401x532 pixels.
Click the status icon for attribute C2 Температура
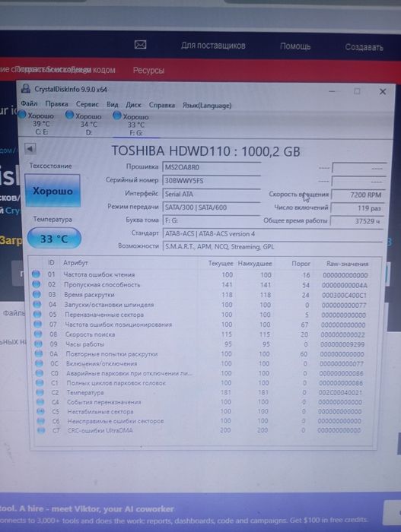pos(40,393)
